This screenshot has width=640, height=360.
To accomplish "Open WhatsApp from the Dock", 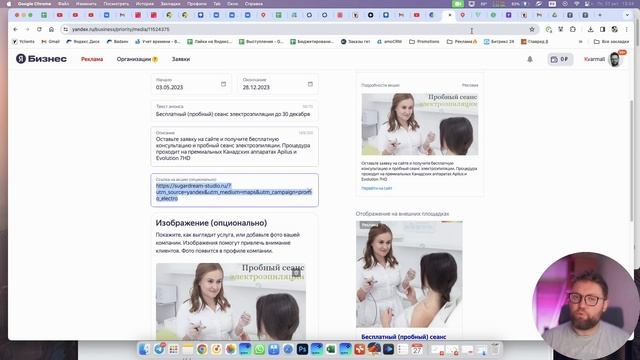I will 259,349.
